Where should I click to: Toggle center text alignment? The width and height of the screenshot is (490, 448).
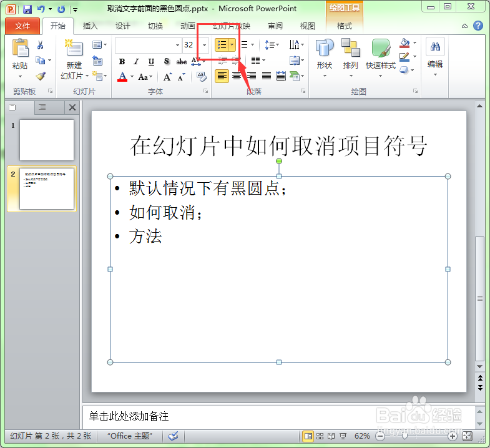point(236,76)
